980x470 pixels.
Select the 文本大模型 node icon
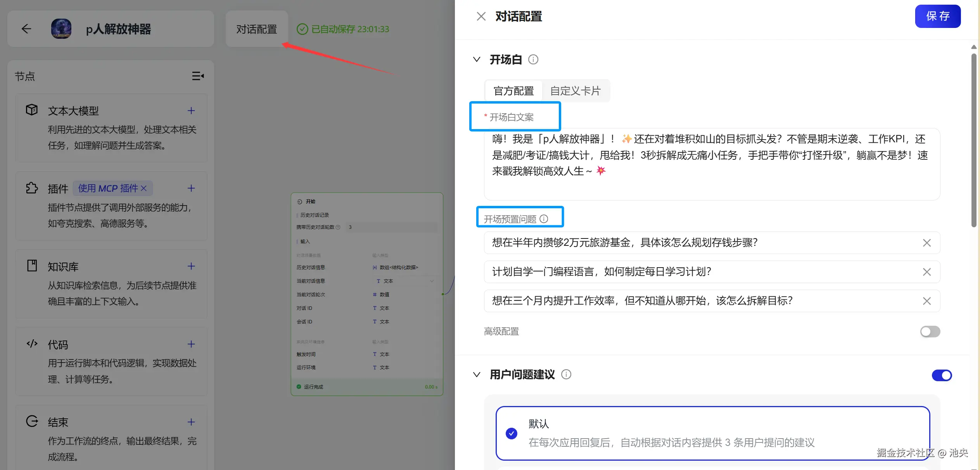click(x=31, y=110)
